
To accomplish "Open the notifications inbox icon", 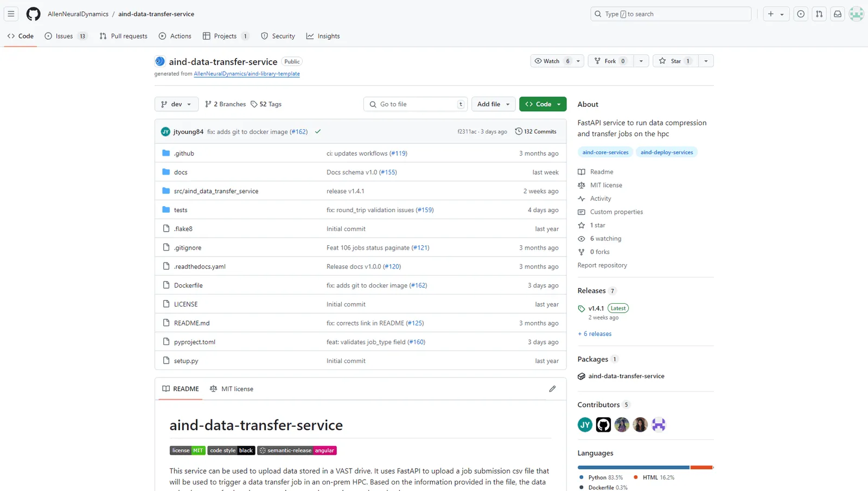I will (x=838, y=14).
